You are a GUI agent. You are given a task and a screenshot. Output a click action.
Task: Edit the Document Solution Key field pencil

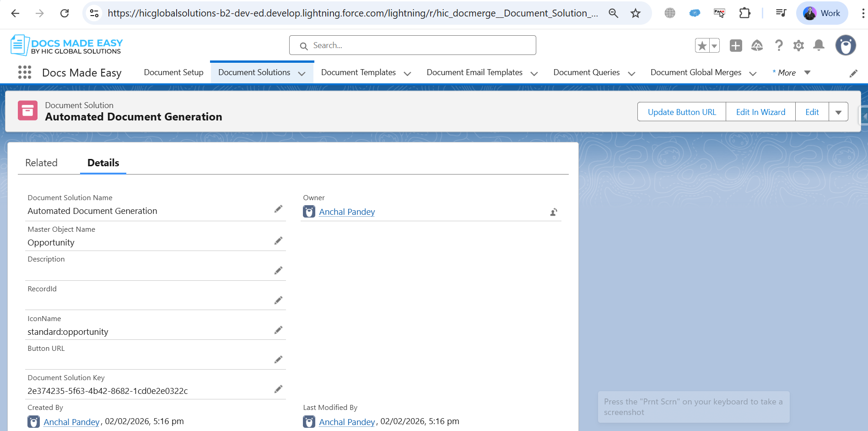pyautogui.click(x=278, y=389)
